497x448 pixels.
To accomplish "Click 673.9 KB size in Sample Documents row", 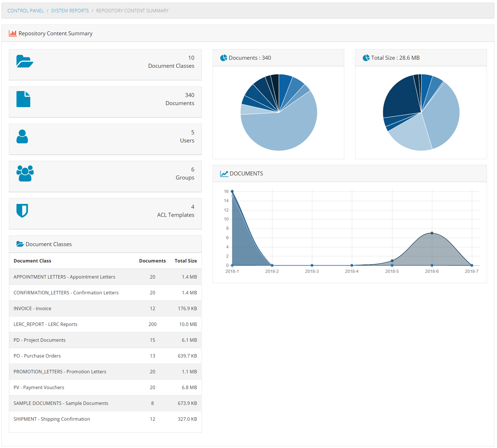I will click(187, 403).
